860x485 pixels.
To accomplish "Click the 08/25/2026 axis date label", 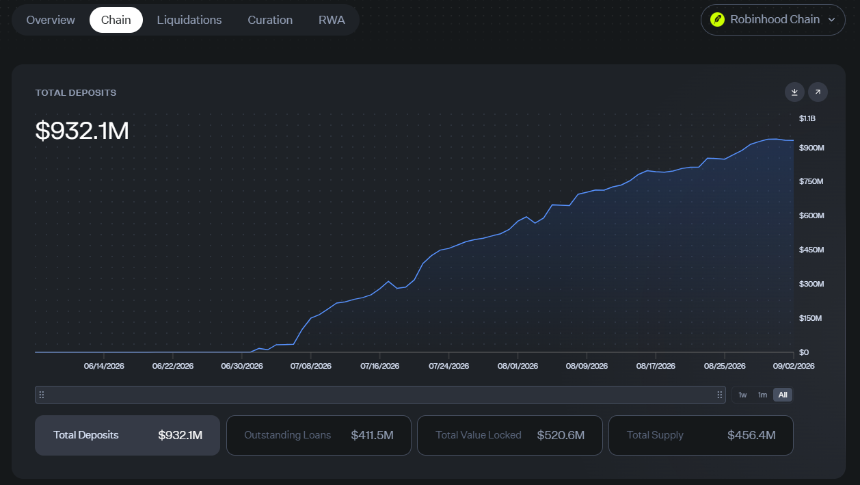I will 725,366.
